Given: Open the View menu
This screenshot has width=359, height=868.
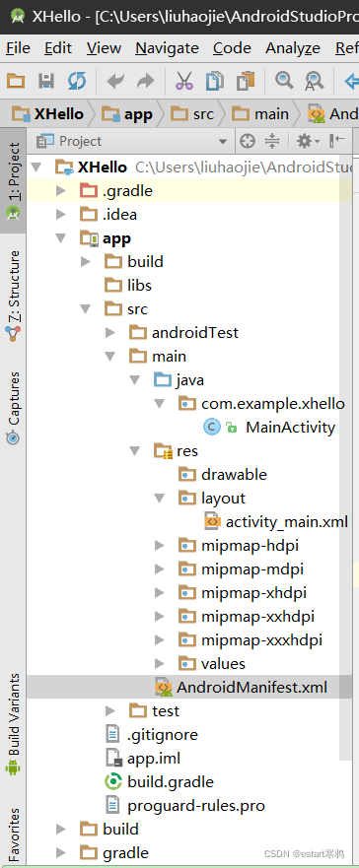Looking at the screenshot, I should [x=104, y=48].
